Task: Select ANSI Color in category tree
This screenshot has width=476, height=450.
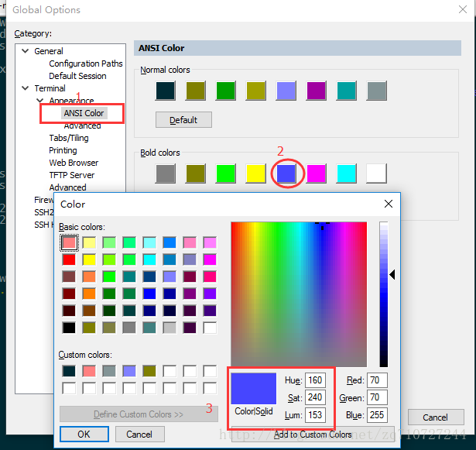Action: click(x=84, y=113)
